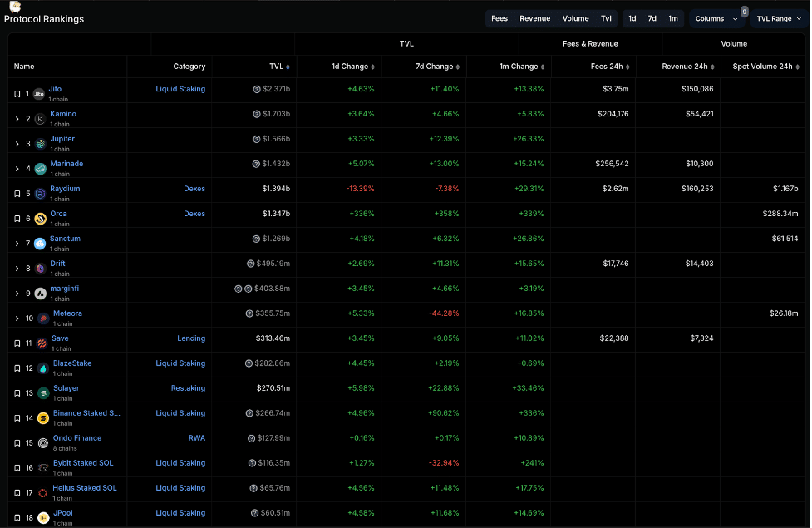Image resolution: width=812 pixels, height=528 pixels.
Task: Open the RWA category link
Action: [197, 438]
